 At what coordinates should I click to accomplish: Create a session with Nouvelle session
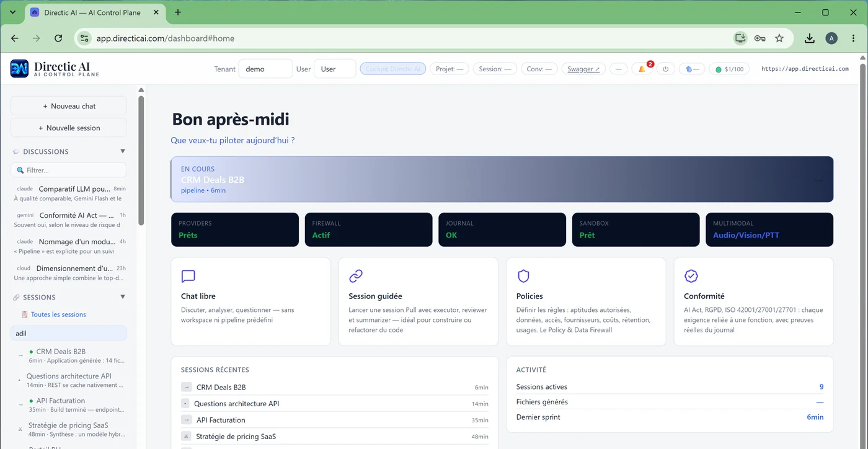[x=69, y=128]
